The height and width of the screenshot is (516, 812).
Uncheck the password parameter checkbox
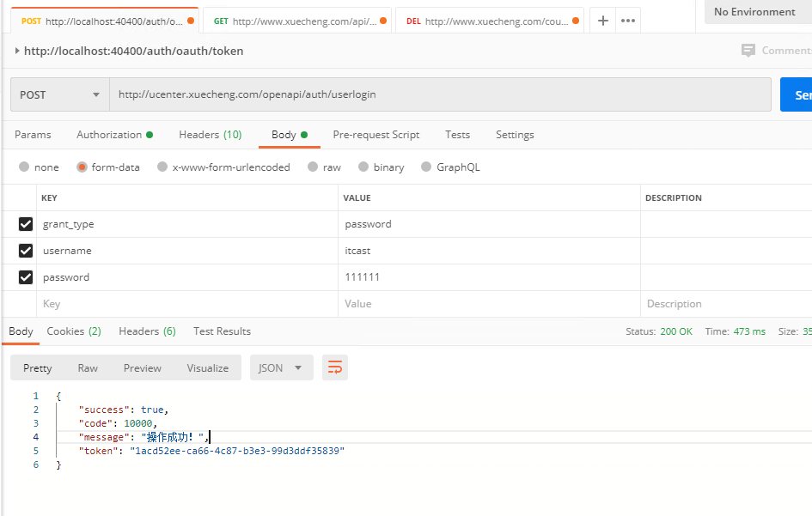(26, 277)
